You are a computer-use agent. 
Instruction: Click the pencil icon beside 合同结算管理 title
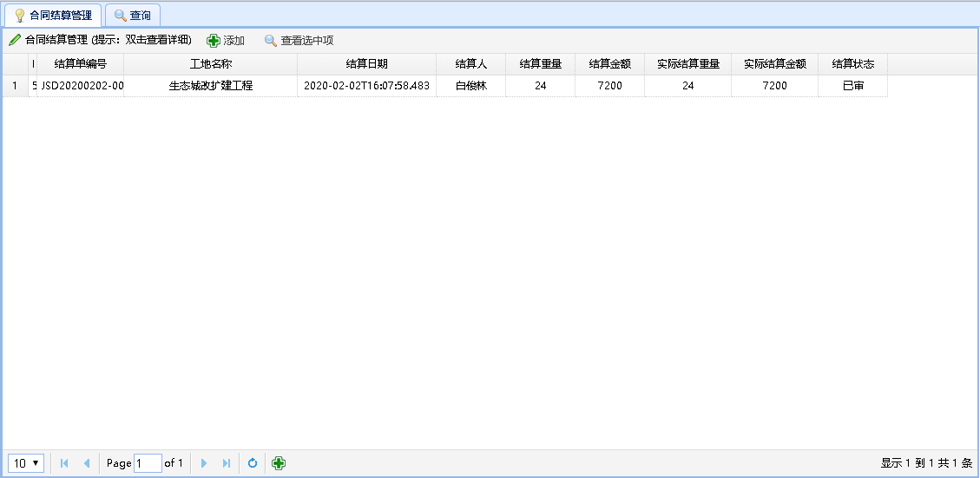tap(15, 40)
